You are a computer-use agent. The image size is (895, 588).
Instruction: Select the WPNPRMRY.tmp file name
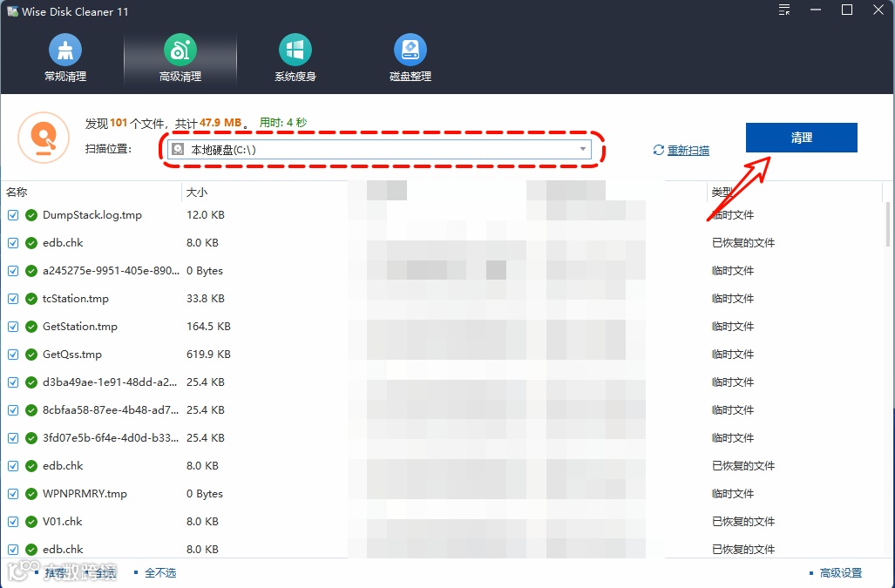pyautogui.click(x=85, y=493)
